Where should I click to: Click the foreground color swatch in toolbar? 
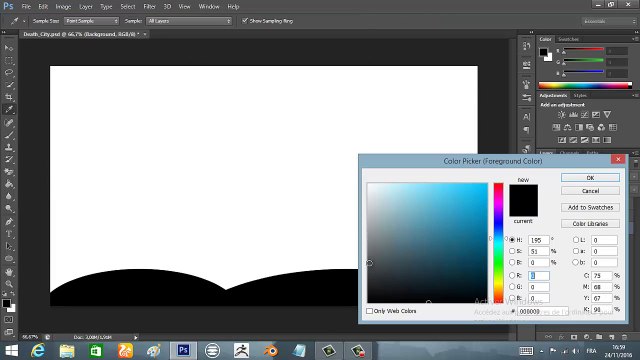pos(6,303)
